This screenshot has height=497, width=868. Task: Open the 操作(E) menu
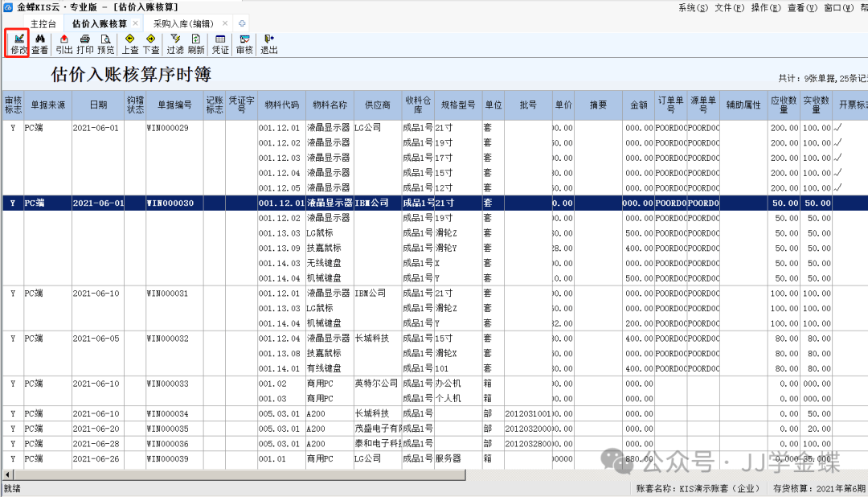[x=766, y=7]
